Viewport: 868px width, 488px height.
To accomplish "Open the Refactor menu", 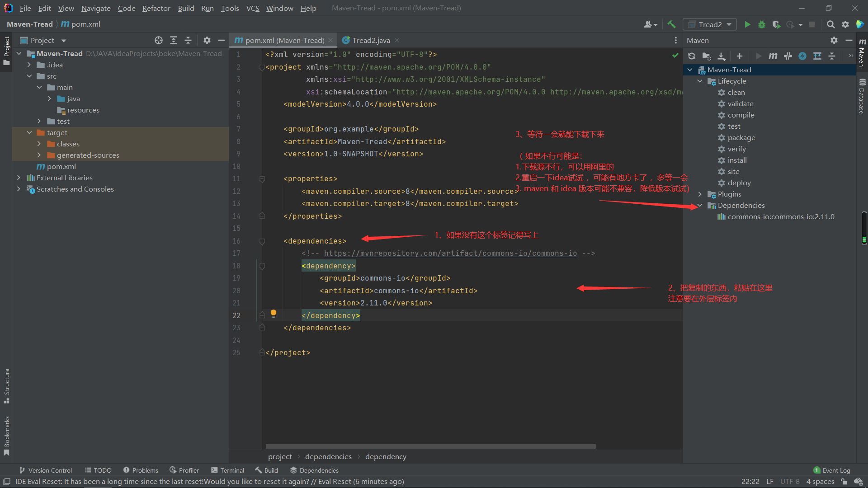I will [x=156, y=8].
